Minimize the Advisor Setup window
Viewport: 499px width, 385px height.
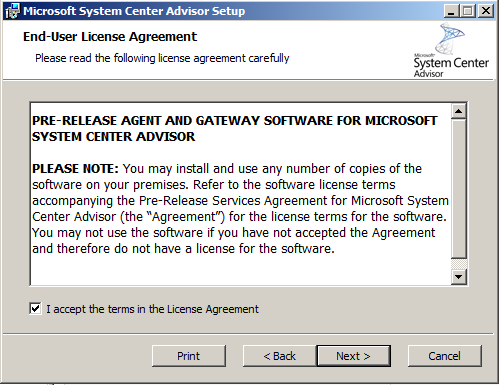451,11
